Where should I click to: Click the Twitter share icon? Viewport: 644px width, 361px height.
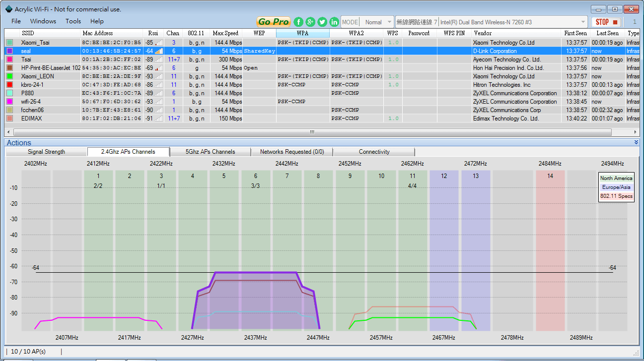coord(322,22)
